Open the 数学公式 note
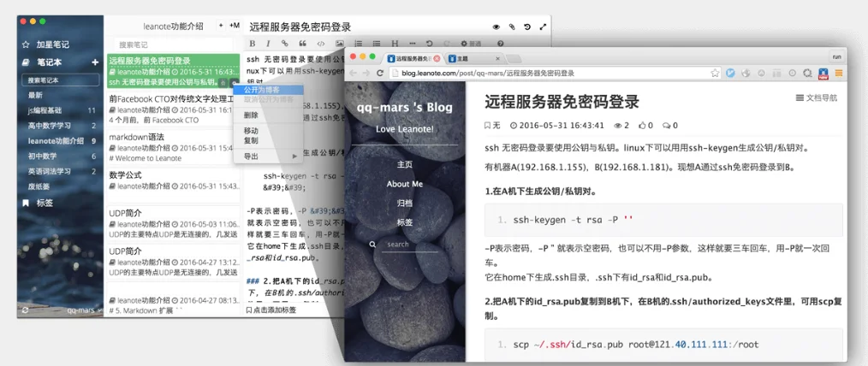868x366 pixels. pyautogui.click(x=173, y=186)
